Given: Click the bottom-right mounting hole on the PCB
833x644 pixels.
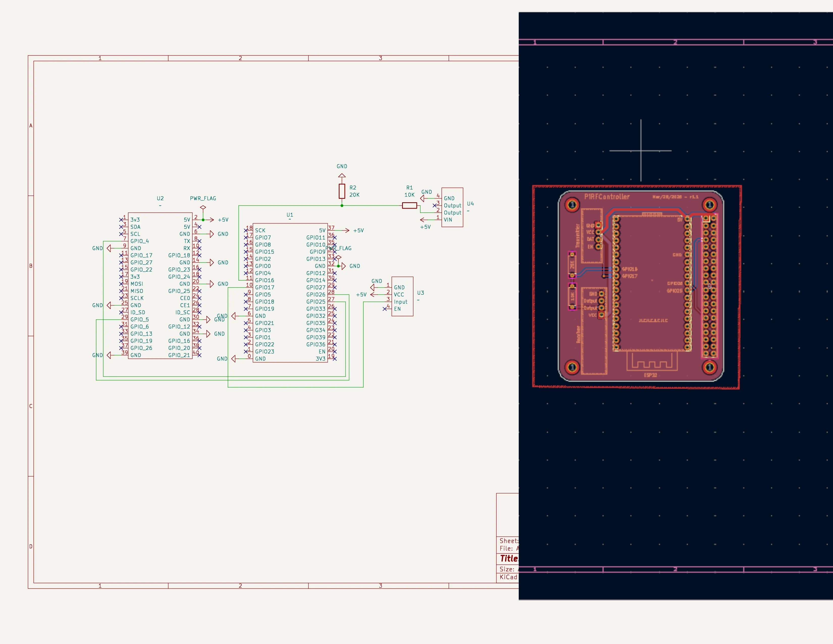Looking at the screenshot, I should 709,367.
